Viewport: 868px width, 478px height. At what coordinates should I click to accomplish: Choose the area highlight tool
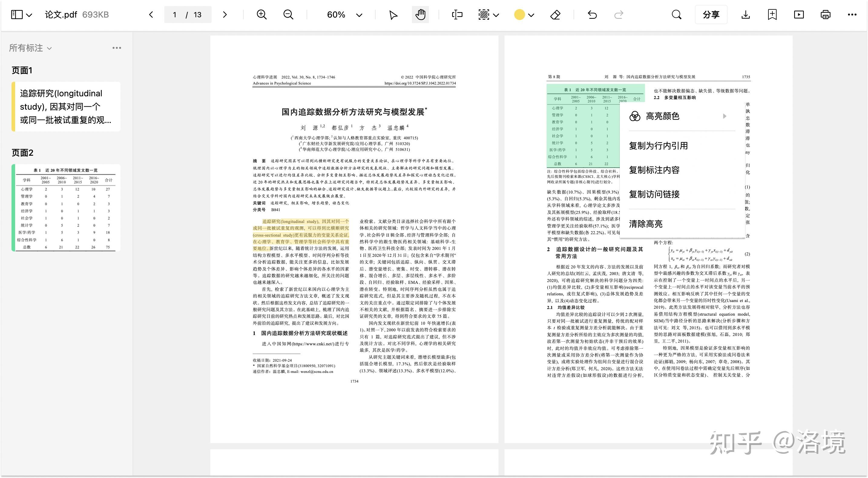click(x=484, y=15)
